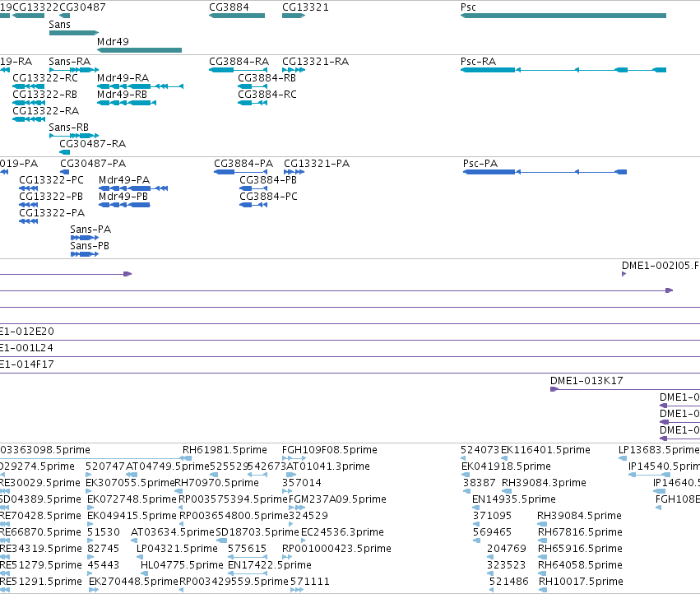The width and height of the screenshot is (700, 594).
Task: Click the RH61981.5prime EST
Action: [186, 457]
